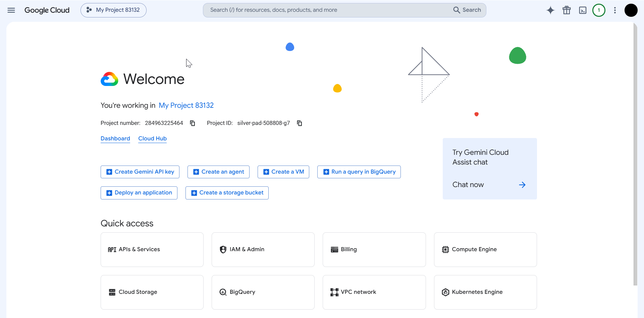Click the shield icon for IAM & Admin
This screenshot has height=318, width=644.
[223, 249]
